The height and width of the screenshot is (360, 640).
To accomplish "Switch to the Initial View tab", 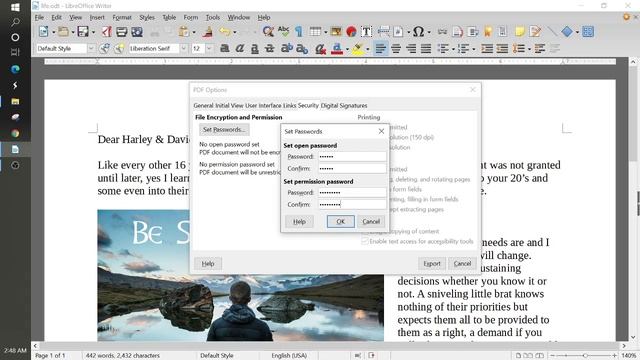I will pyautogui.click(x=229, y=105).
